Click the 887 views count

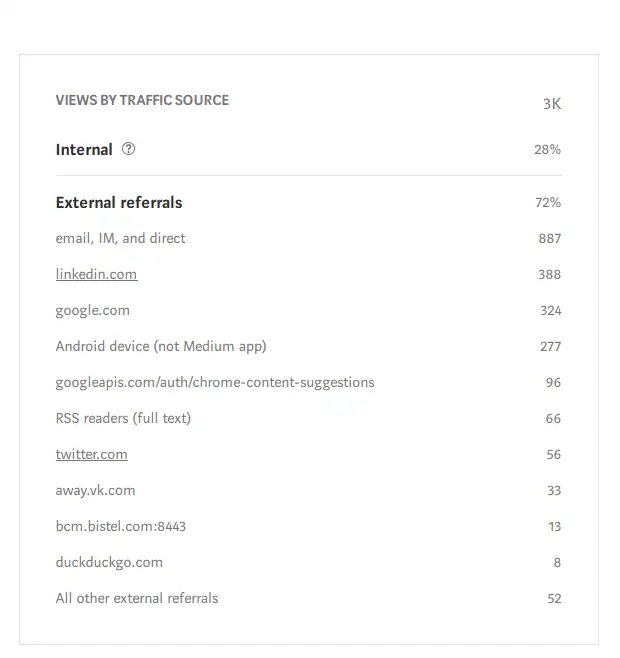549,238
